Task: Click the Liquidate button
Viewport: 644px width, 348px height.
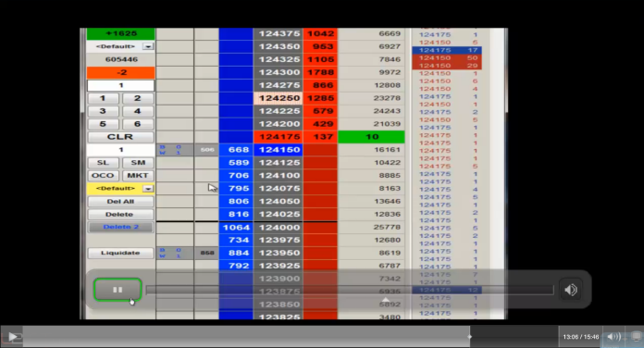Action: pyautogui.click(x=120, y=253)
